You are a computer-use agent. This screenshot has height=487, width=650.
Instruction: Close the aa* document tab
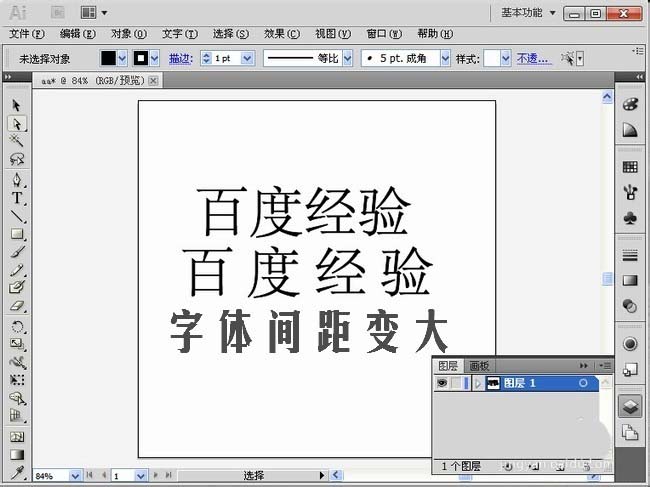coord(153,80)
